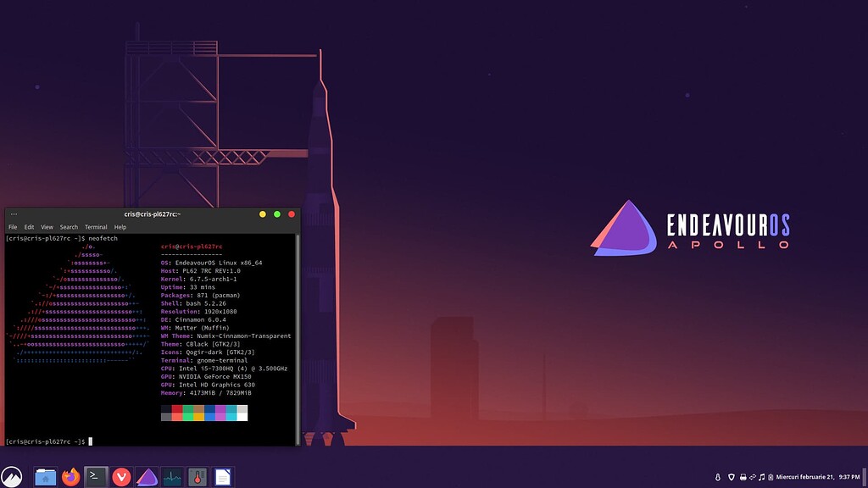Open the network connection tray icon
868x488 pixels.
coord(752,477)
